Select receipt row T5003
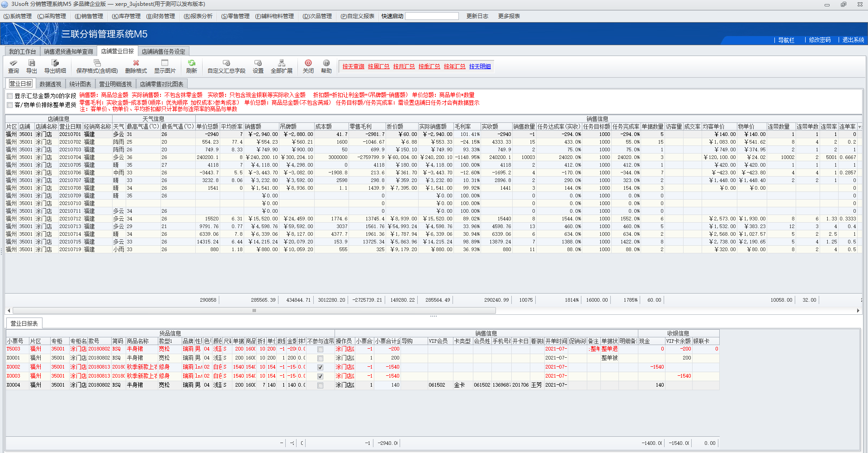The height and width of the screenshot is (453, 868). (362, 349)
